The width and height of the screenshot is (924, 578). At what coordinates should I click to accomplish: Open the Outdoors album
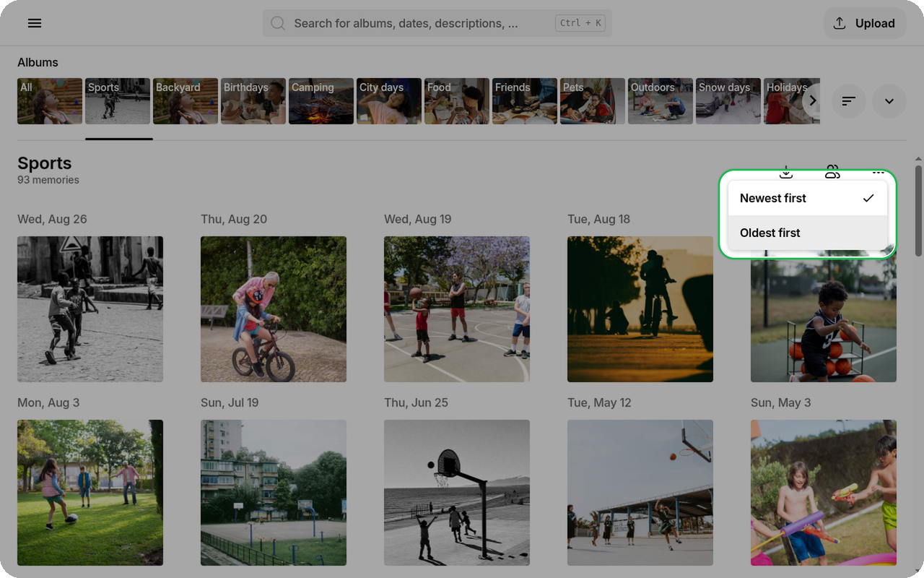[661, 101]
